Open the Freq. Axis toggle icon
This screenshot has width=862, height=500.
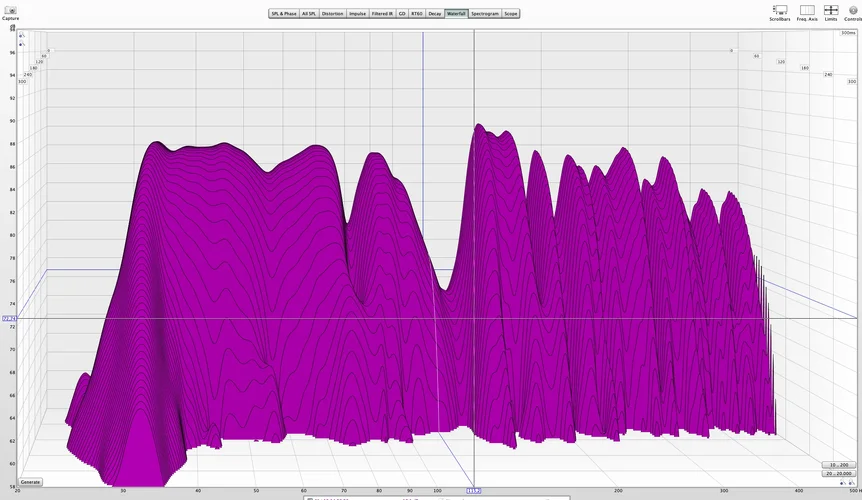click(807, 10)
